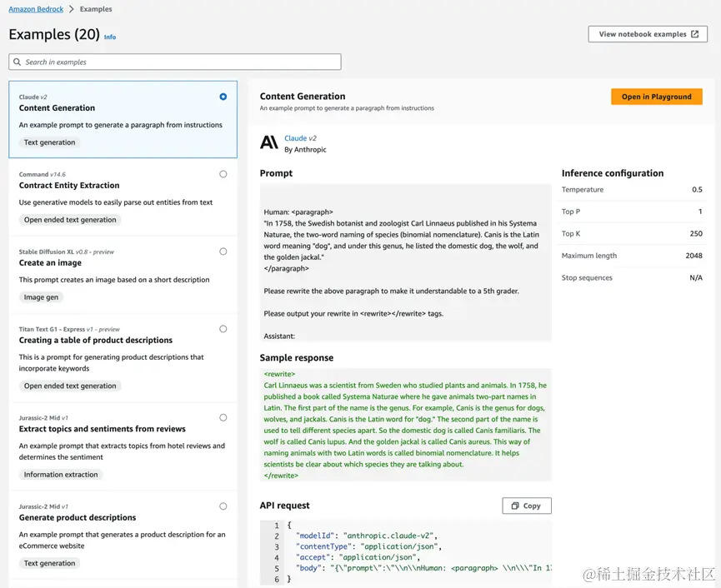Click the Assistant: line in the prompt
Screen dimensions: 721x588
click(279, 336)
